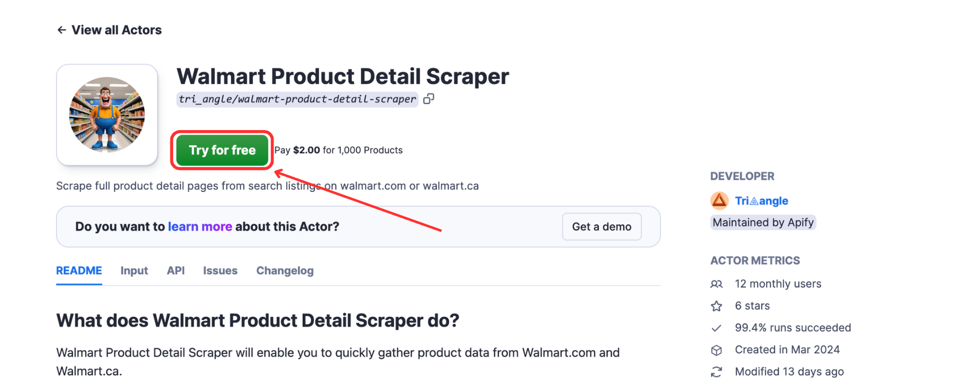Switch to the Input tab
The image size is (980, 386).
point(134,270)
